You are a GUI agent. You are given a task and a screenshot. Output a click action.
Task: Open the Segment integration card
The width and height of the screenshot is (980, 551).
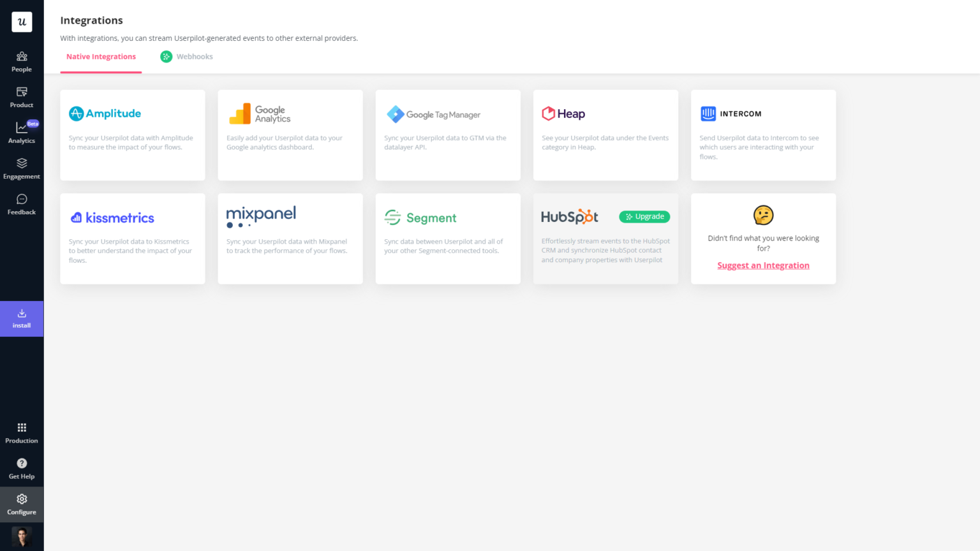[x=447, y=239]
